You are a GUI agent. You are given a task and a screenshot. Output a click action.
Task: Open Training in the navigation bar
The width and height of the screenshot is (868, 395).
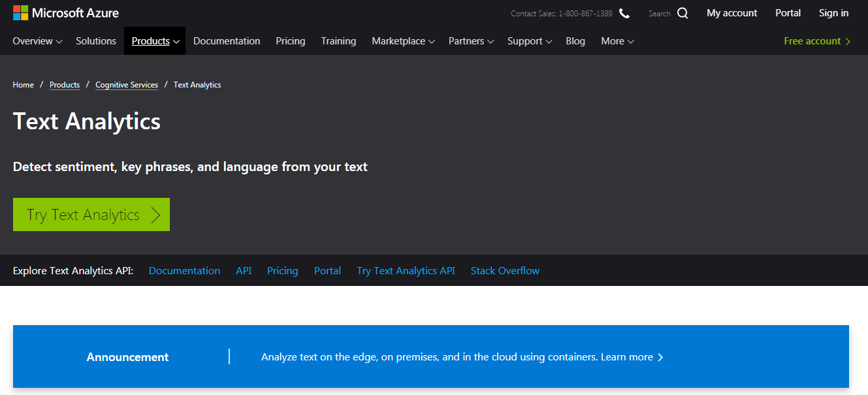[x=338, y=41]
